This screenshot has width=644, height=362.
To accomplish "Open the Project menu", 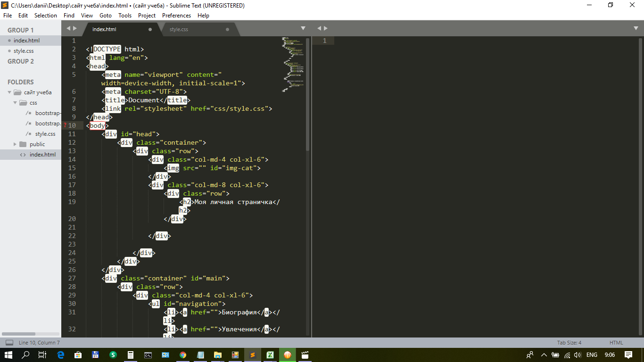I will [147, 15].
